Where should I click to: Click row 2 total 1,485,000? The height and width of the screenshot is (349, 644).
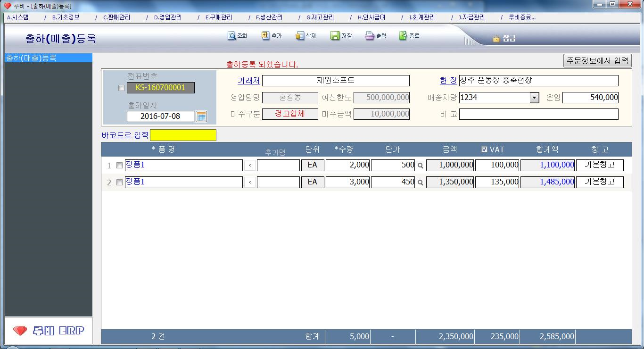tap(548, 182)
